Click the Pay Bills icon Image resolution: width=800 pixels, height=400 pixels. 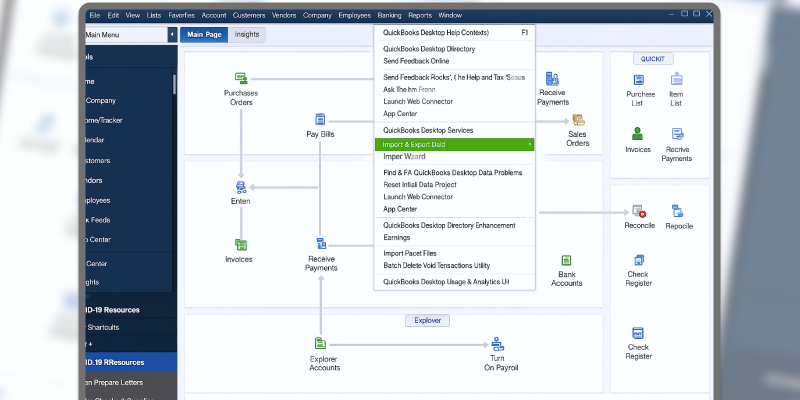click(320, 119)
